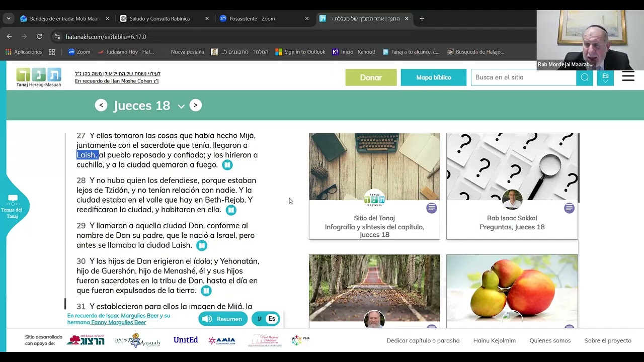Open commentary book icon for verse 27
This screenshot has width=644, height=362.
coord(227,165)
